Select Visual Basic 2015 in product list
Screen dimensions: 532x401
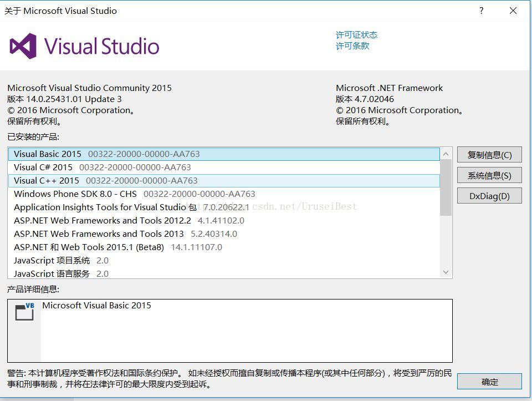coord(224,154)
